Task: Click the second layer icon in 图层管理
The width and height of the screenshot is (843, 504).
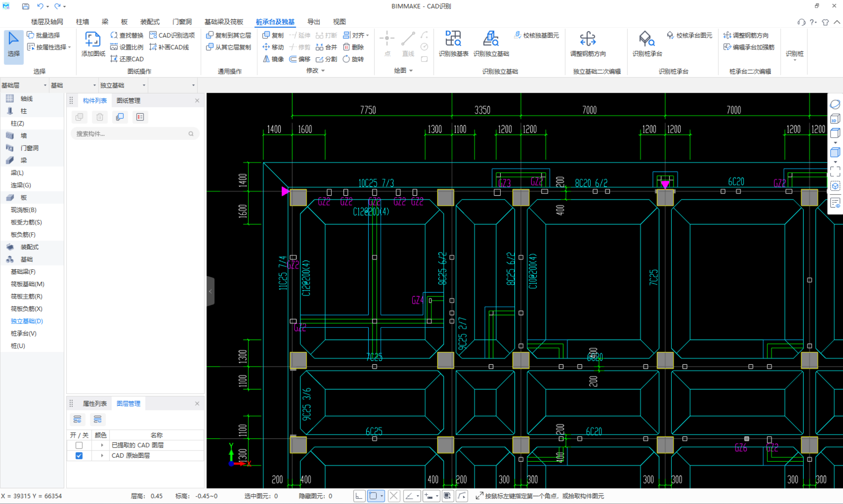Action: point(98,419)
